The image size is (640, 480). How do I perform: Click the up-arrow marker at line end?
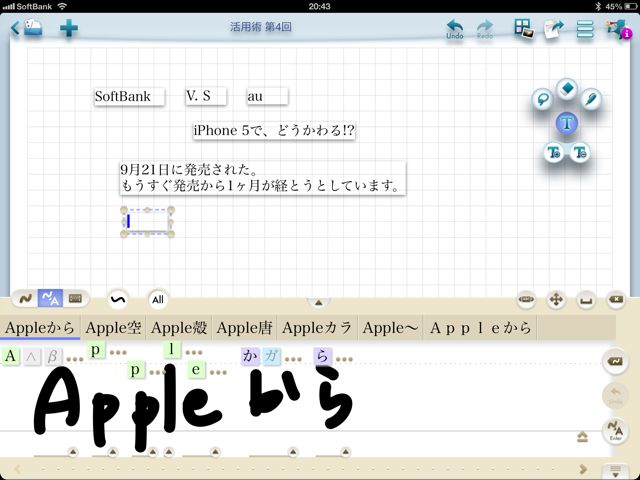(x=582, y=437)
